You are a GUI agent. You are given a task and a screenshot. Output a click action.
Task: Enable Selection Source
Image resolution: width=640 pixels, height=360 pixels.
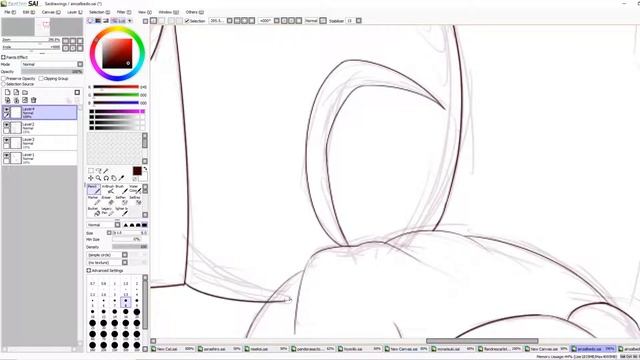3,84
